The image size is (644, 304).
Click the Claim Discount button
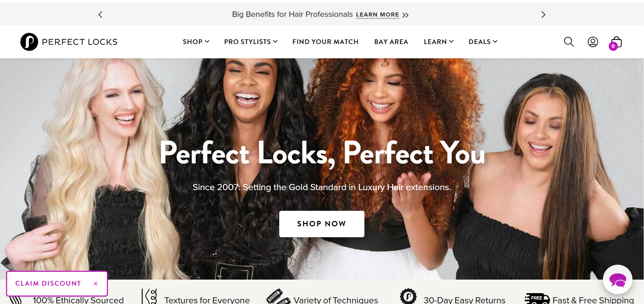(48, 283)
